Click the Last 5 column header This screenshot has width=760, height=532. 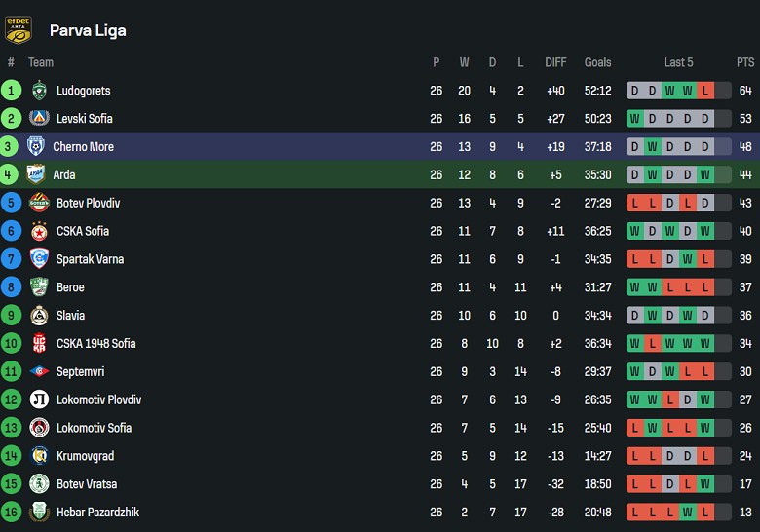point(678,62)
